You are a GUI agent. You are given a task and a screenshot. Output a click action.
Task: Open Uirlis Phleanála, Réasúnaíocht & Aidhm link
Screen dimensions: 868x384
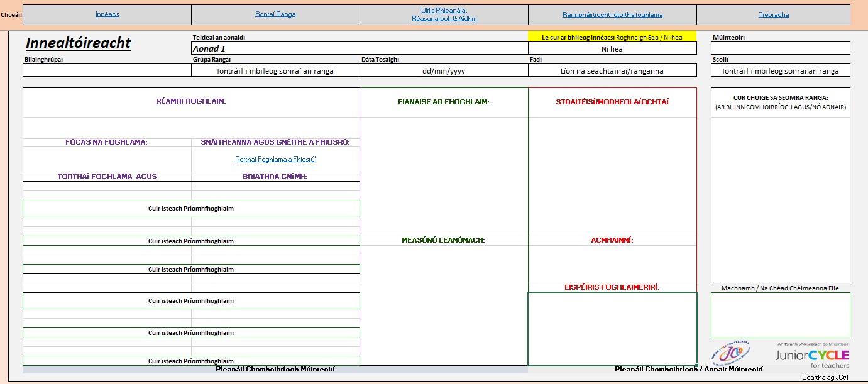[x=444, y=14]
